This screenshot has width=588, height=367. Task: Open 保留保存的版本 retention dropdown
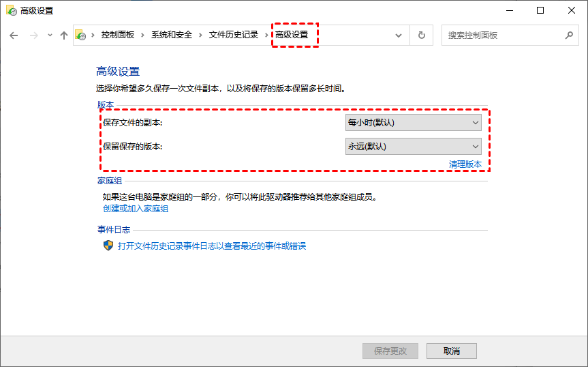point(414,147)
